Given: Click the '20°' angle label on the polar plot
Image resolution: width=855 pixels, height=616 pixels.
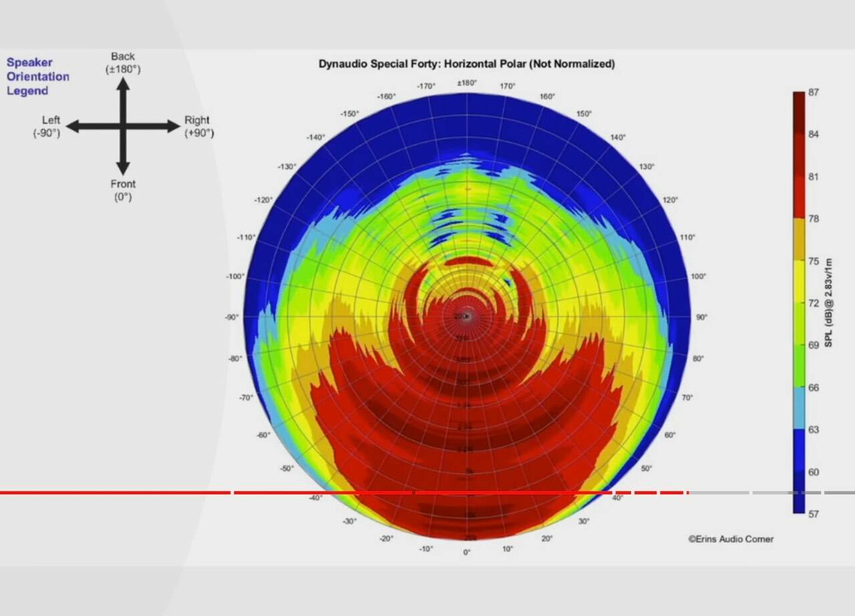Looking at the screenshot, I should 547,538.
